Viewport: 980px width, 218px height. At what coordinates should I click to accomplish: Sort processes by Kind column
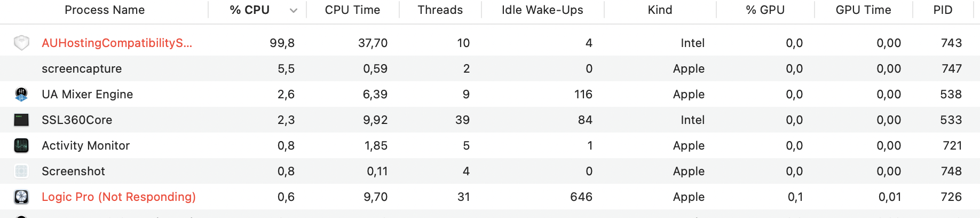point(660,10)
